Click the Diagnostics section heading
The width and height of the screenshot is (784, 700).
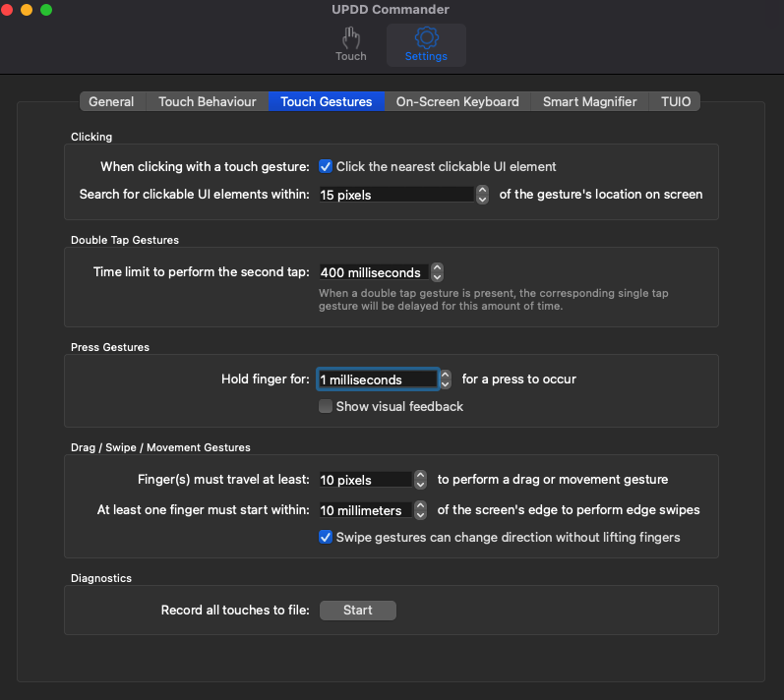click(101, 578)
